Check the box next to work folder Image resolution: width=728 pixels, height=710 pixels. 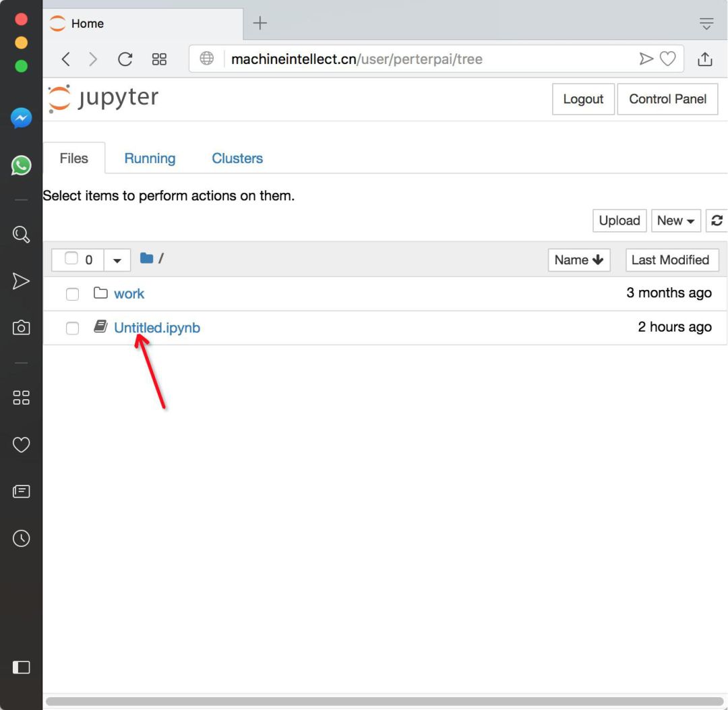pos(72,294)
